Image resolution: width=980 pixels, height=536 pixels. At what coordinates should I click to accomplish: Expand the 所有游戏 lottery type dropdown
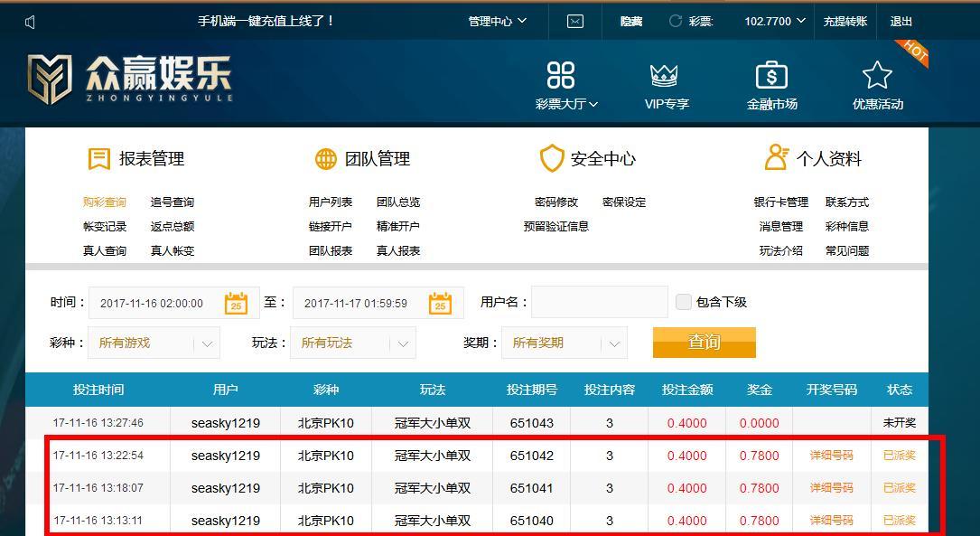[154, 343]
